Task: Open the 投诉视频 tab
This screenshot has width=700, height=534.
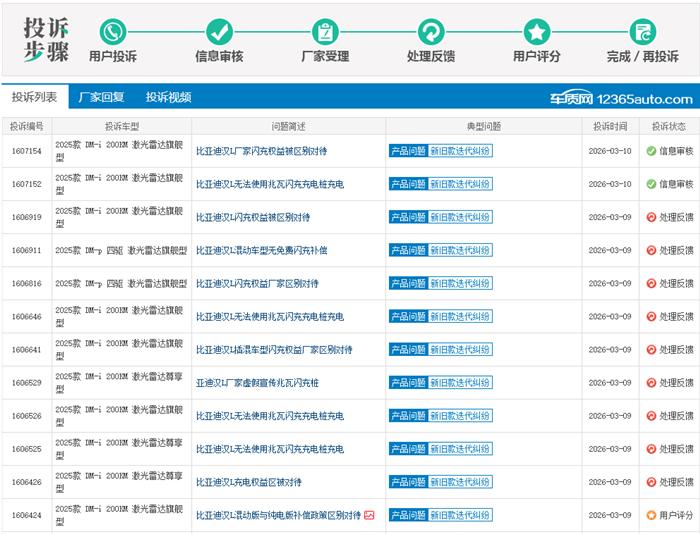Action: (168, 97)
